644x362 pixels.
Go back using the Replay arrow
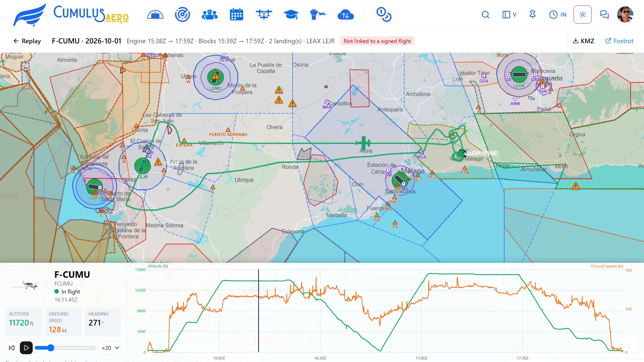coord(27,41)
